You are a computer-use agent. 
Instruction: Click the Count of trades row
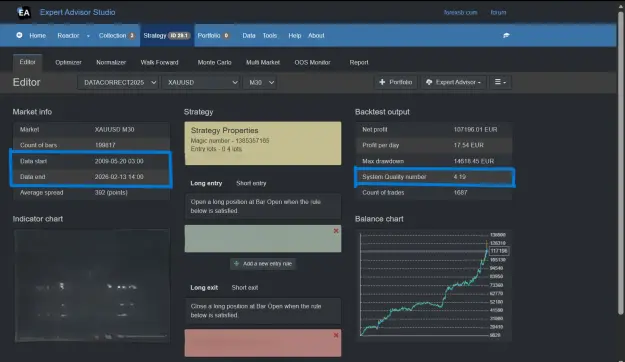point(433,193)
